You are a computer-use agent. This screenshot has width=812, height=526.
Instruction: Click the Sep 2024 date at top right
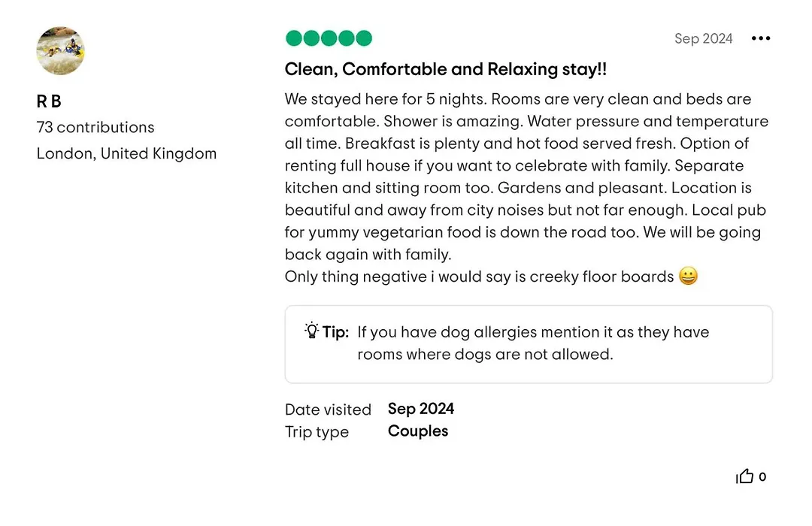click(703, 38)
